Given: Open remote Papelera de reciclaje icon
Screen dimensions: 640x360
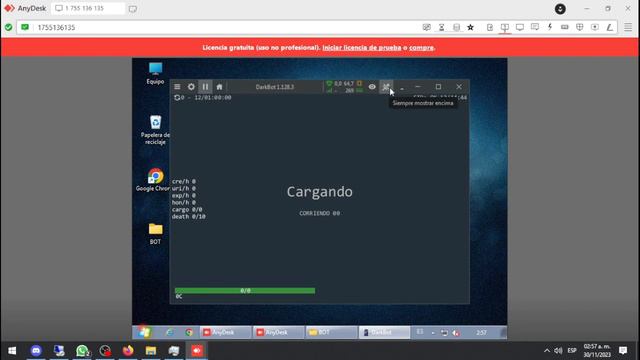Looking at the screenshot, I should [155, 130].
